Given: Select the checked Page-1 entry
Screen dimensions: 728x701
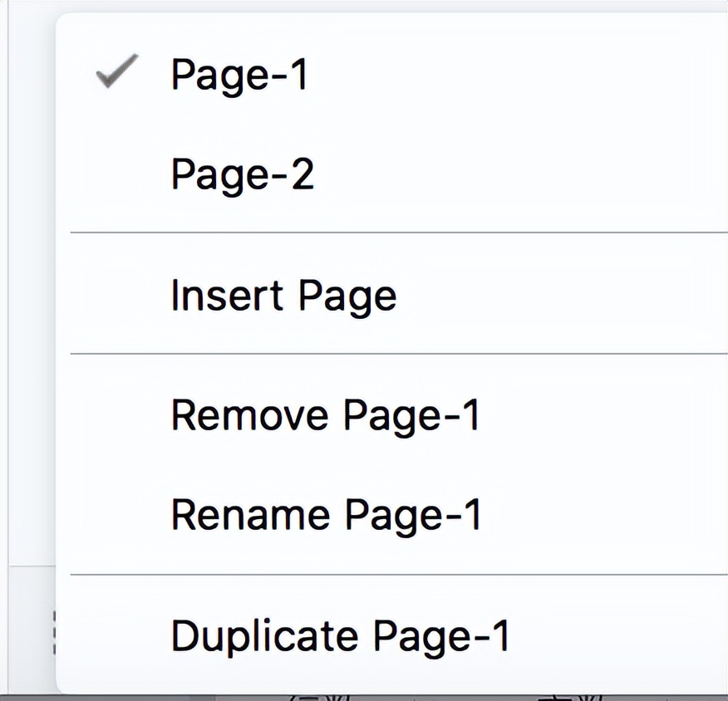Looking at the screenshot, I should tap(239, 75).
